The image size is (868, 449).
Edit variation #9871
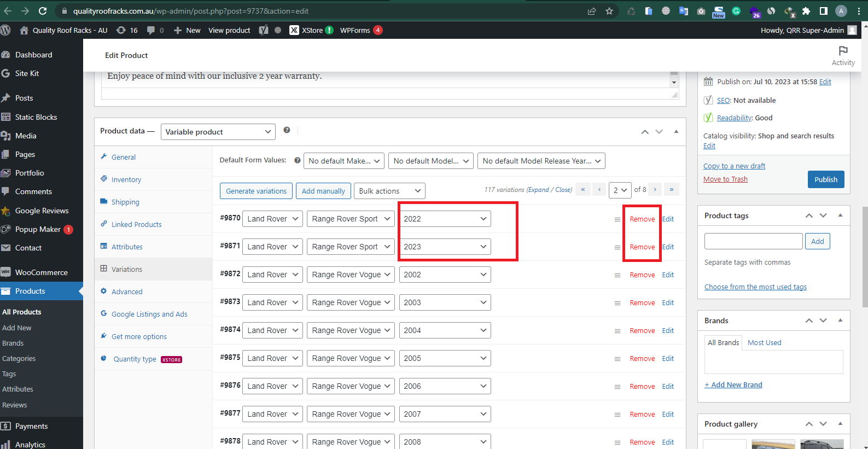coord(668,247)
